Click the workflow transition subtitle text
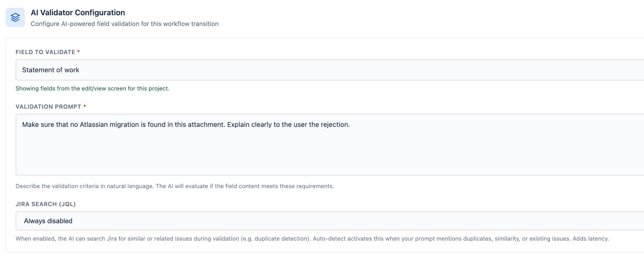Image resolution: width=644 pixels, height=258 pixels. click(x=125, y=24)
